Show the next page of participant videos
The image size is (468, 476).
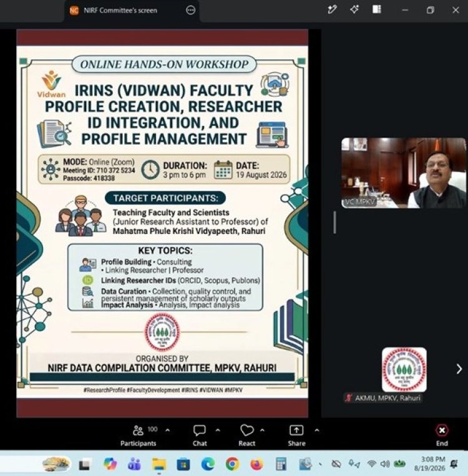click(459, 369)
